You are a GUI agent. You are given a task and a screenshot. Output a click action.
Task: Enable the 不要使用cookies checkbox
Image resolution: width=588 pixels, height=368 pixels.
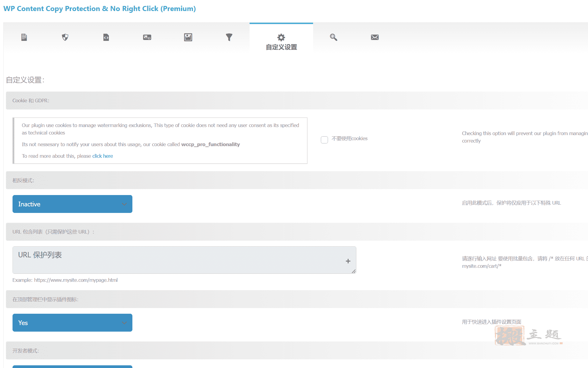tap(324, 140)
